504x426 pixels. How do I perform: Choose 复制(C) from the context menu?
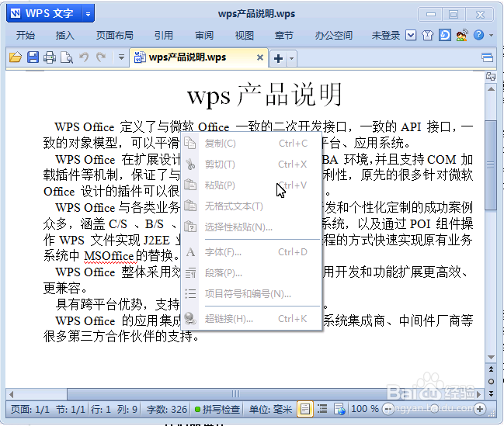coord(252,144)
